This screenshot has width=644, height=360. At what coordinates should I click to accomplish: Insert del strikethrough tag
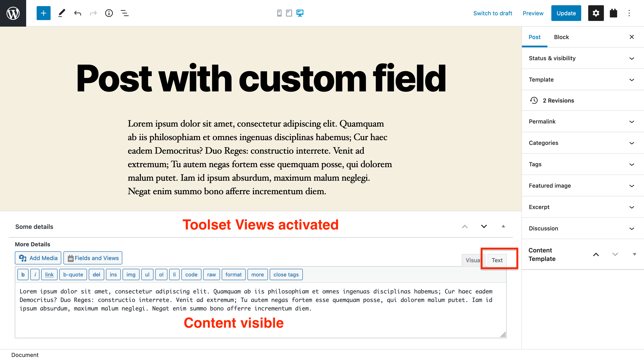coord(96,274)
